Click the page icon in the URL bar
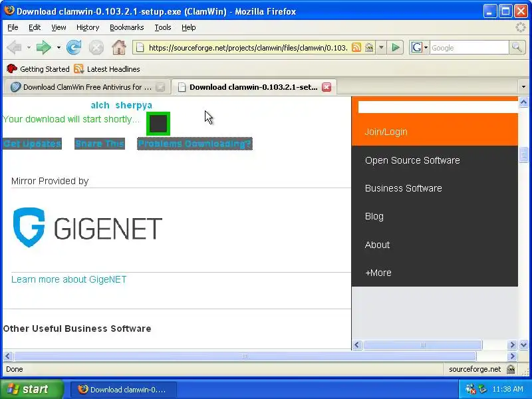This screenshot has width=532, height=399. tap(140, 47)
